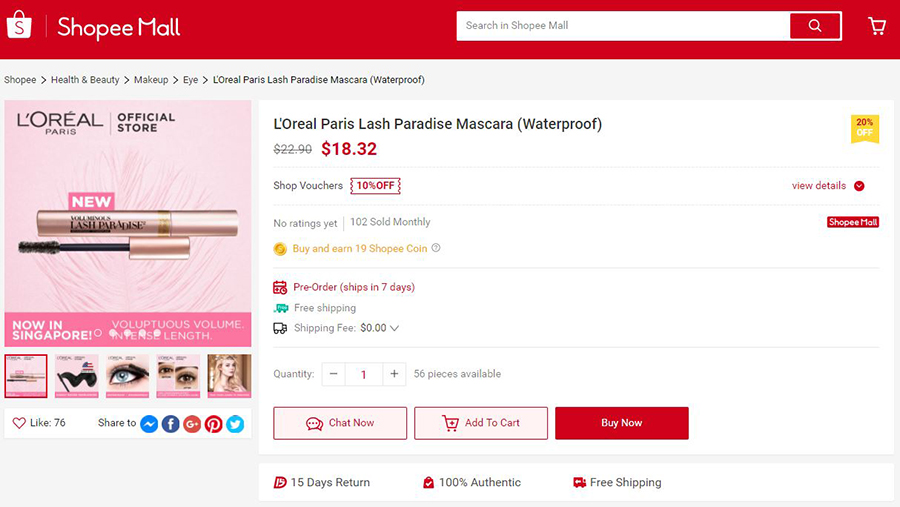Share product to Pinterest
Screen dimensions: 900x507
tap(214, 424)
